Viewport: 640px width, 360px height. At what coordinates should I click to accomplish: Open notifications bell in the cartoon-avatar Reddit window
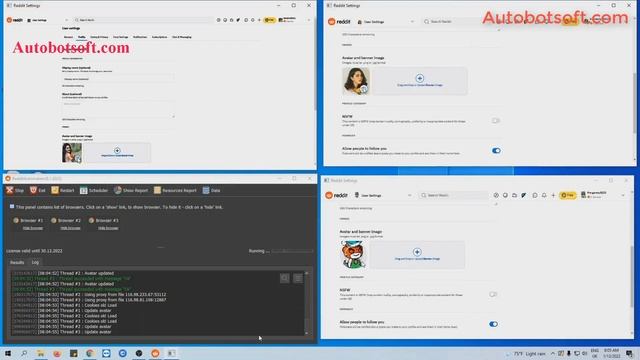tap(544, 196)
